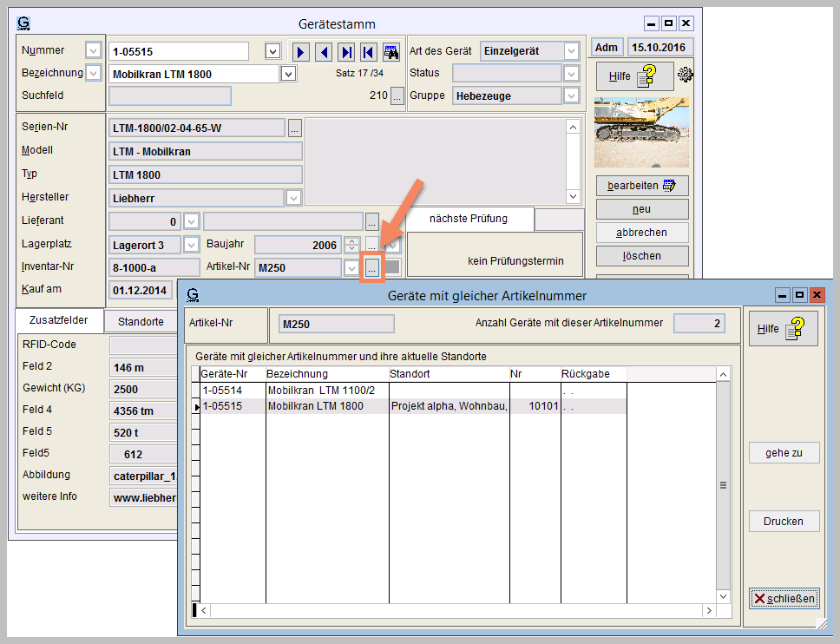The image size is (840, 644).
Task: Expand Nummer field dropdown
Action: click(x=272, y=51)
